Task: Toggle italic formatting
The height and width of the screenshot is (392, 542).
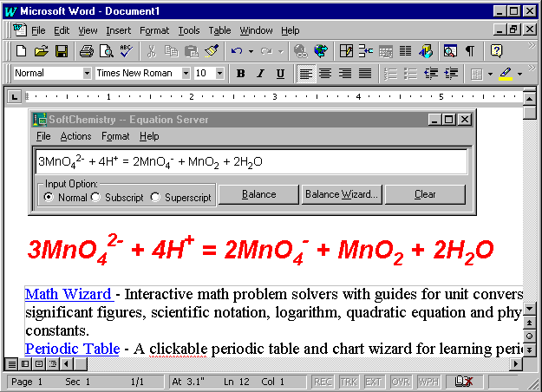Action: pos(260,74)
